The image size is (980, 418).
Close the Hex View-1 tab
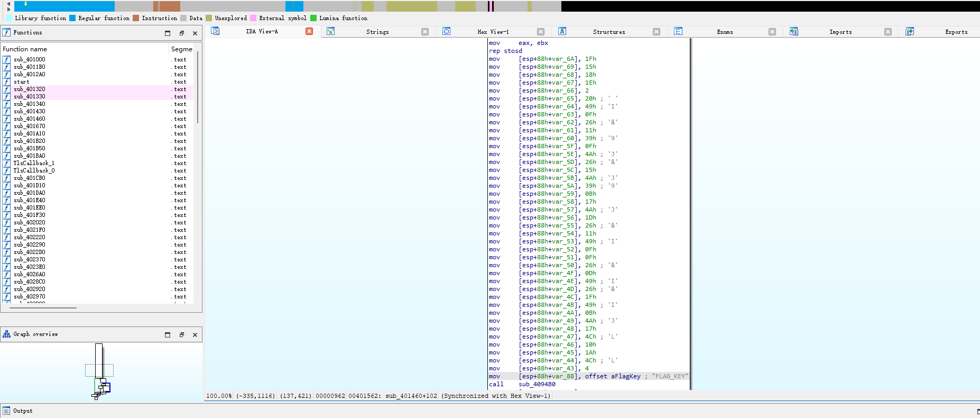pyautogui.click(x=541, y=32)
